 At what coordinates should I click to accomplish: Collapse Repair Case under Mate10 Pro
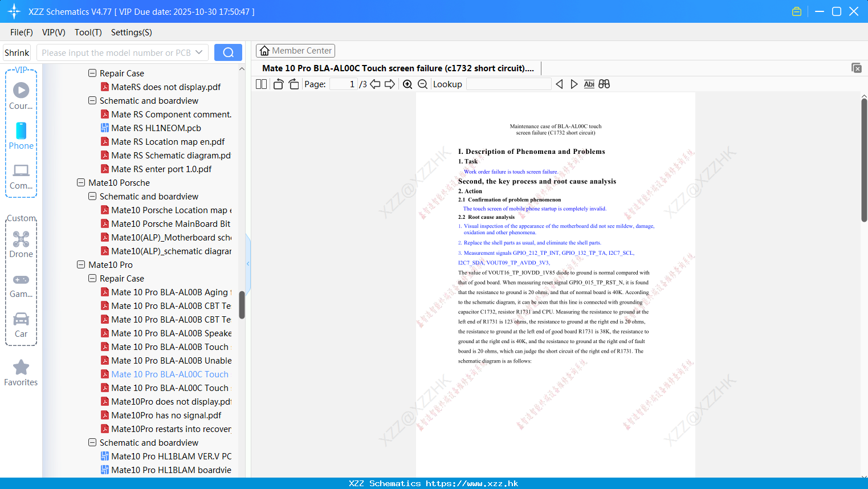click(x=92, y=278)
